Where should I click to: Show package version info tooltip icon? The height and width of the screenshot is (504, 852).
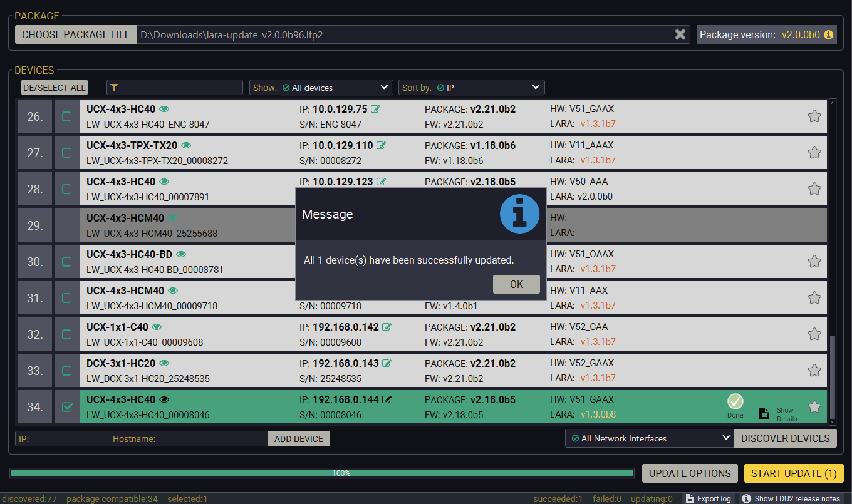829,35
